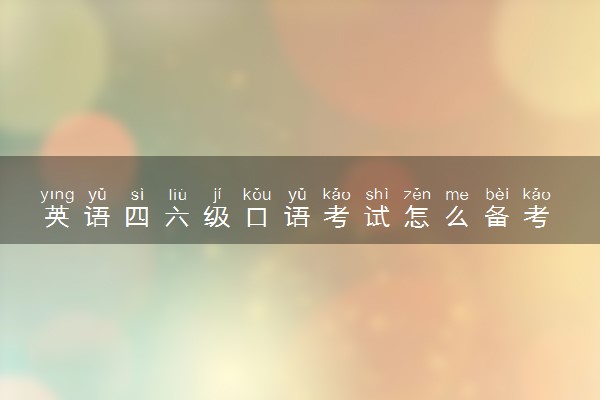Click the pinyin label "sì"

(x=137, y=195)
